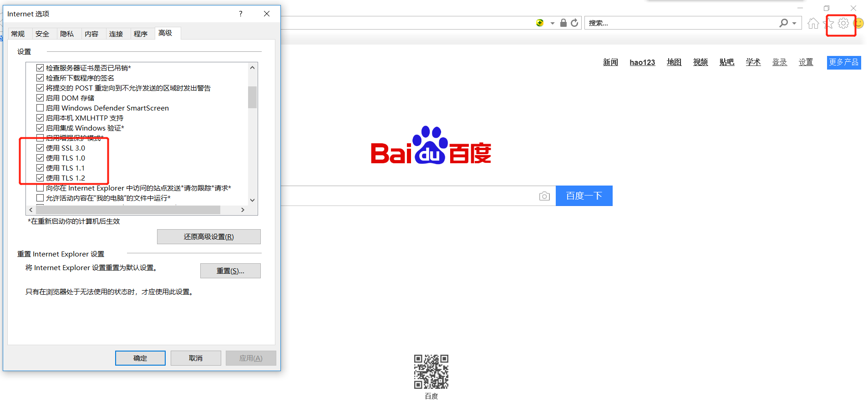
Task: Enable the Do Not Track request checkbox
Action: pyautogui.click(x=40, y=188)
